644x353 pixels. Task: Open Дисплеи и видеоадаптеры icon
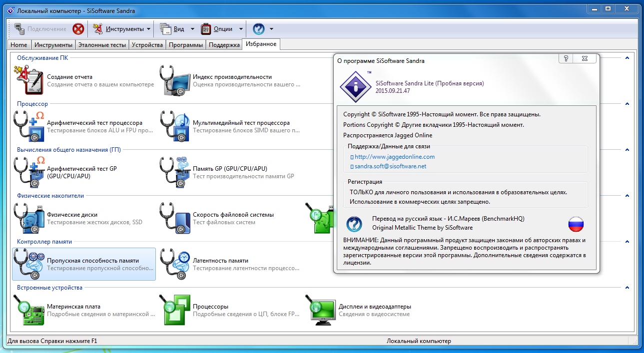tap(321, 310)
